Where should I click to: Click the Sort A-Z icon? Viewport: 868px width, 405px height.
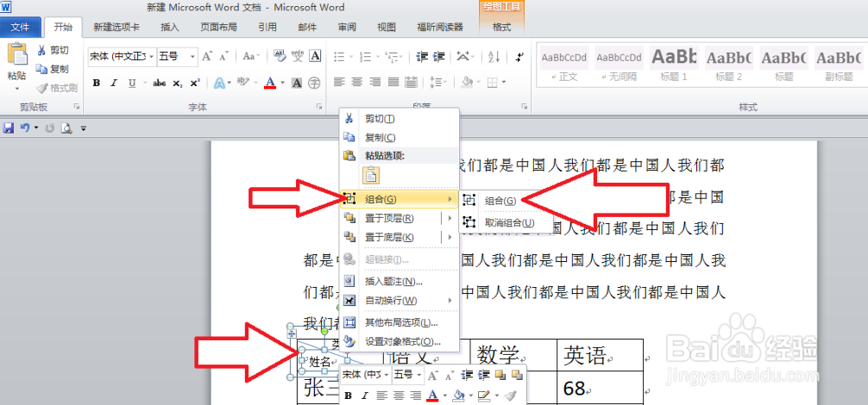coord(493,56)
